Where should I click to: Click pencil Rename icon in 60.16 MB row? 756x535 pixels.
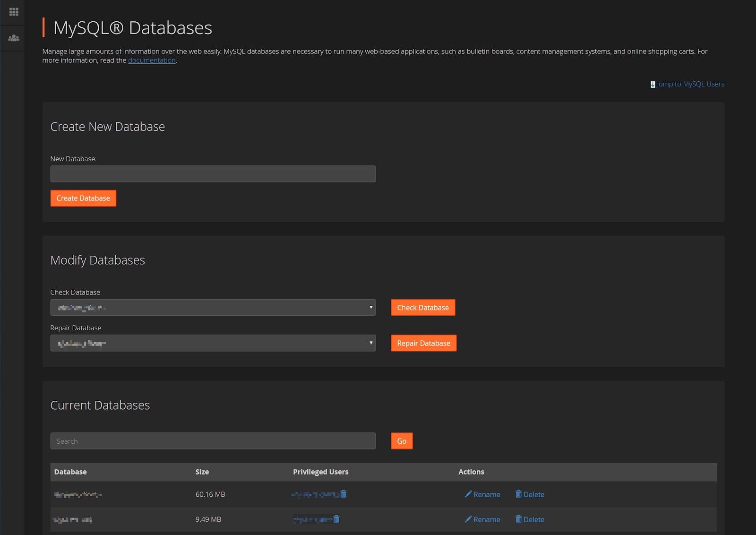click(x=468, y=494)
